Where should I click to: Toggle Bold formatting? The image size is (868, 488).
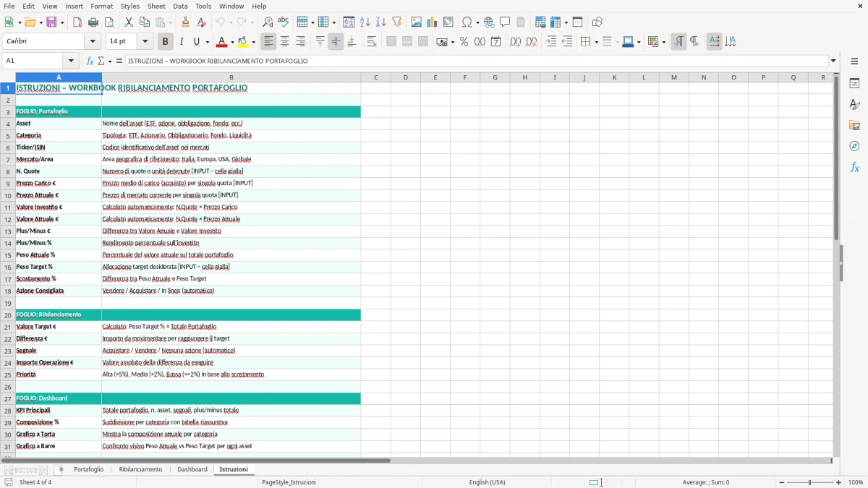(x=165, y=42)
